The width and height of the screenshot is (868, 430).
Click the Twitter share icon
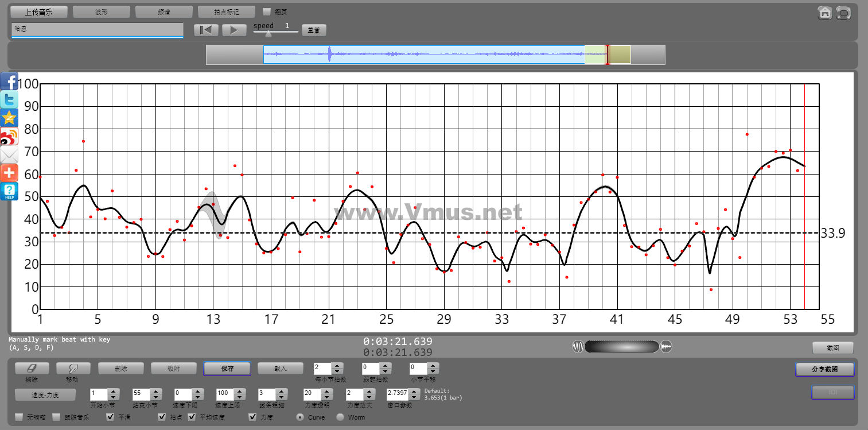pos(10,100)
